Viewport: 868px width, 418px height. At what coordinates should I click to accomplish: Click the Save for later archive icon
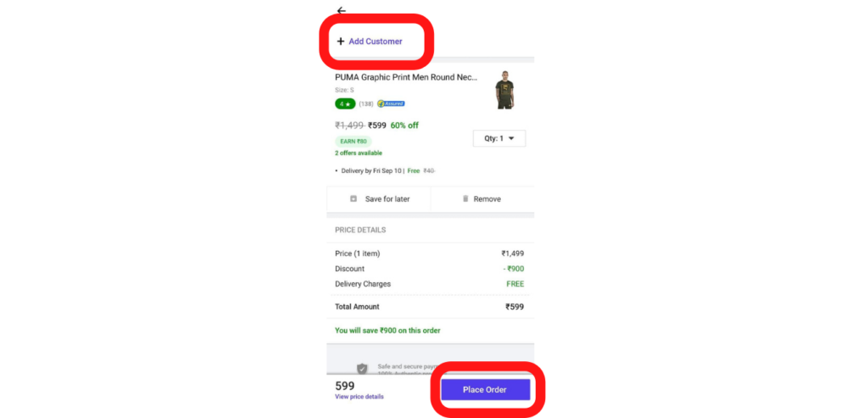click(353, 198)
